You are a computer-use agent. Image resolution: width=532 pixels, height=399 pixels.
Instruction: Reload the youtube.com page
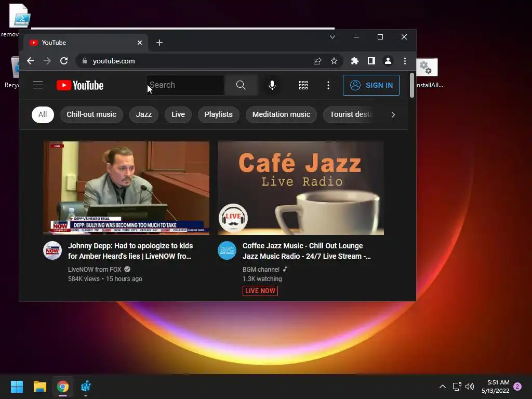click(x=64, y=61)
